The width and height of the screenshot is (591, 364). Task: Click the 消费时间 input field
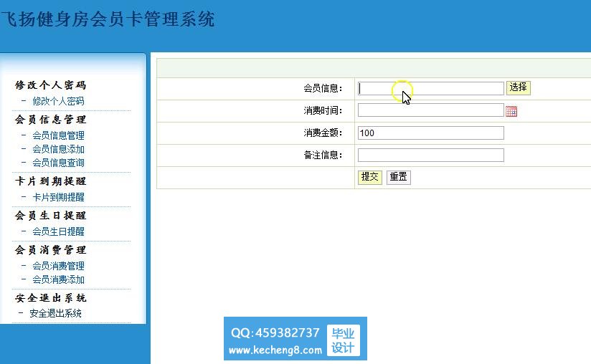[431, 110]
